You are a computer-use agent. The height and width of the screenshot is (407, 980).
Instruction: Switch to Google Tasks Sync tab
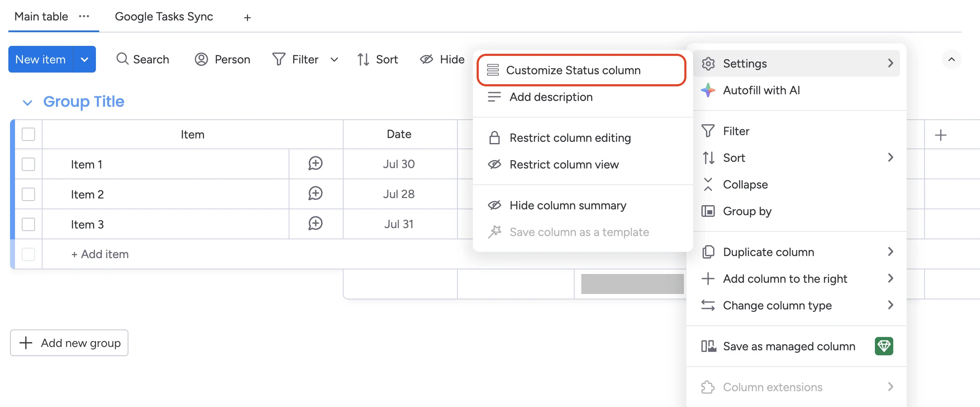pyautogui.click(x=164, y=17)
